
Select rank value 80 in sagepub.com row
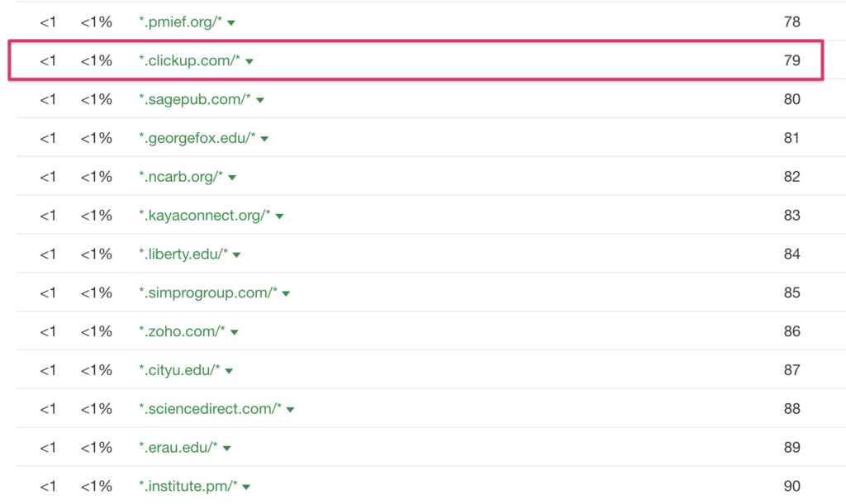792,99
